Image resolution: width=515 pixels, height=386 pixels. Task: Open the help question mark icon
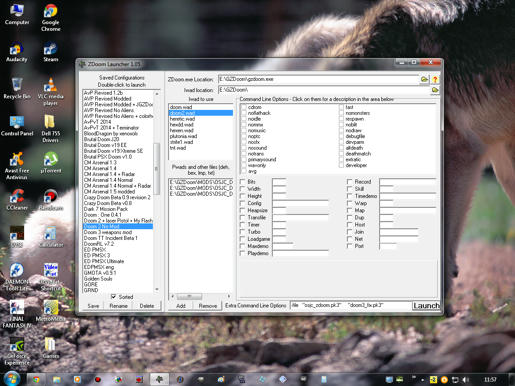point(435,79)
